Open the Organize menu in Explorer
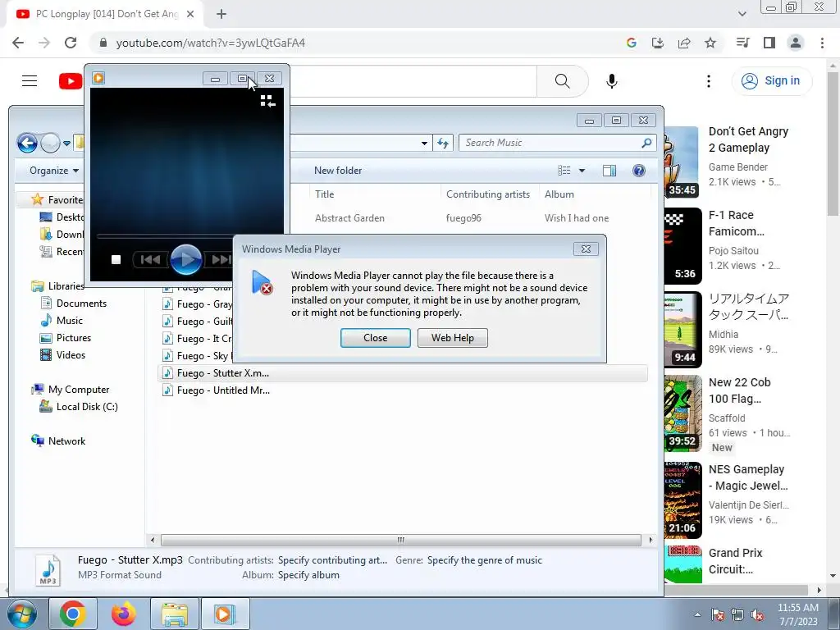 coord(54,171)
